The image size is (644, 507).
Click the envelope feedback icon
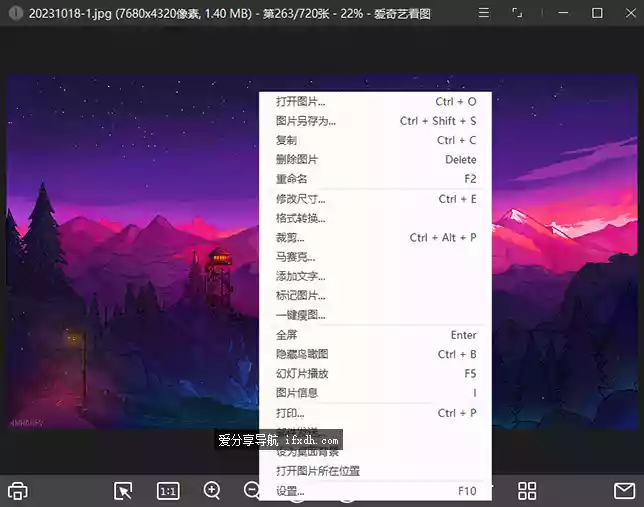[x=624, y=491]
